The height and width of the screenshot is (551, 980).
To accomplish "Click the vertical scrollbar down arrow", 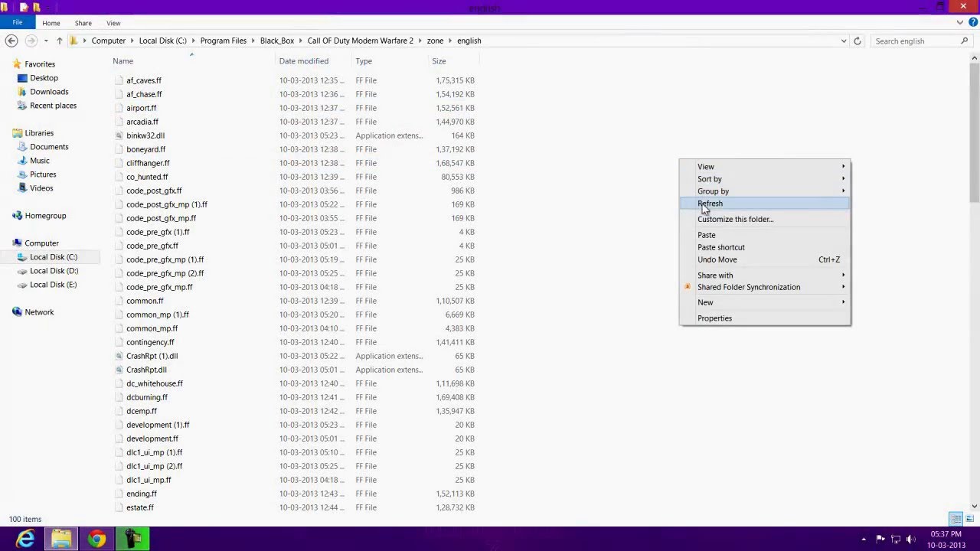I will click(975, 506).
